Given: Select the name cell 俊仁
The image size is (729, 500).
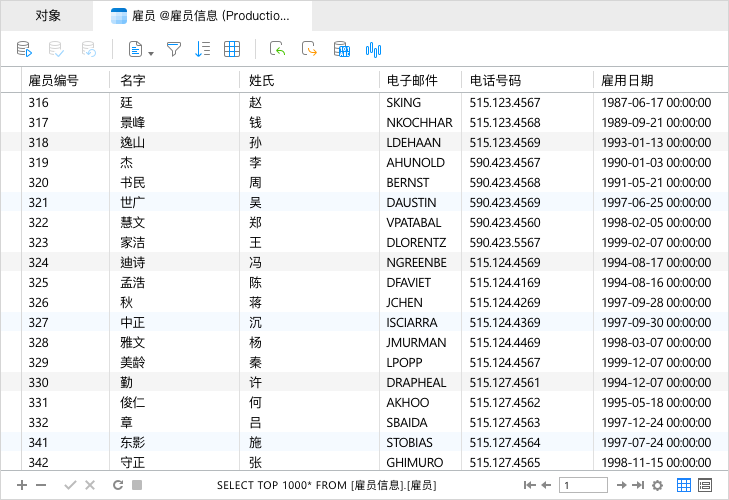Looking at the screenshot, I should tap(174, 402).
